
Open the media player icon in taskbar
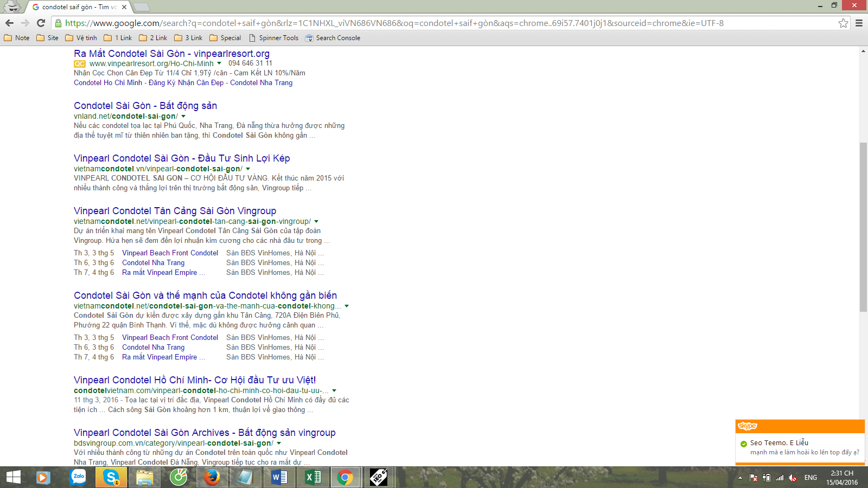coord(43,477)
